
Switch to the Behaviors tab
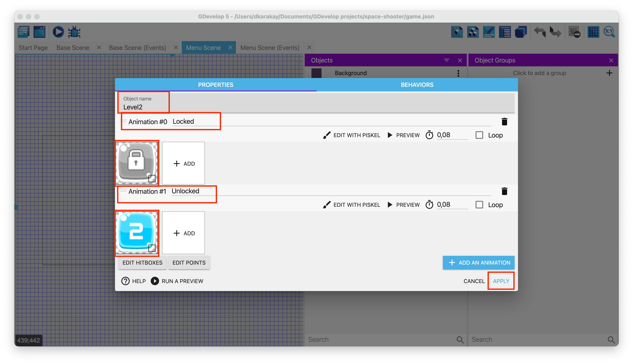pyautogui.click(x=417, y=85)
